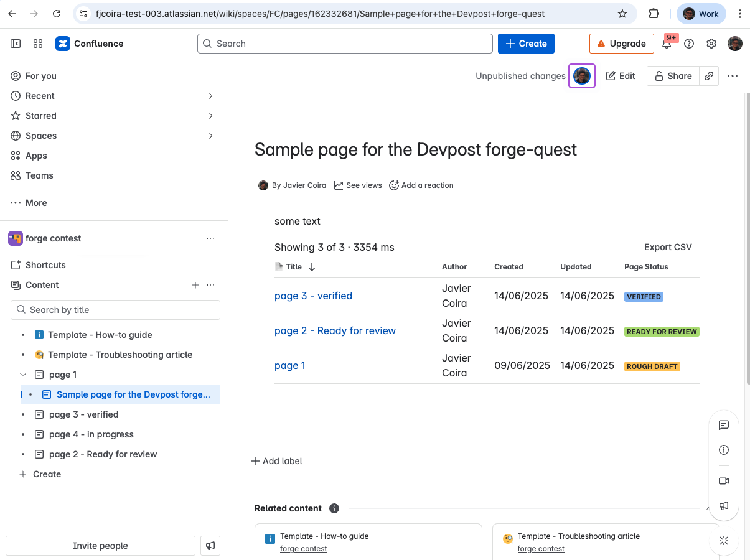Open page 4 - in progress in tree

[x=91, y=434]
